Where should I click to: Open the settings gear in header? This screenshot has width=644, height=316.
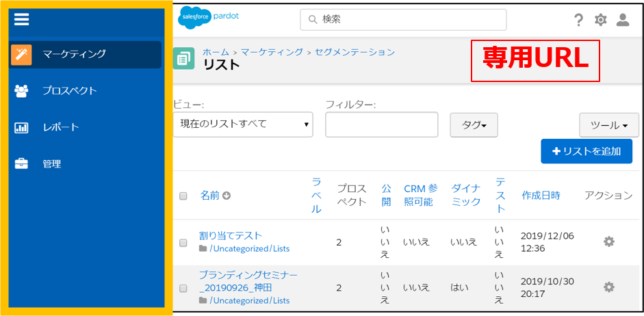(x=600, y=20)
